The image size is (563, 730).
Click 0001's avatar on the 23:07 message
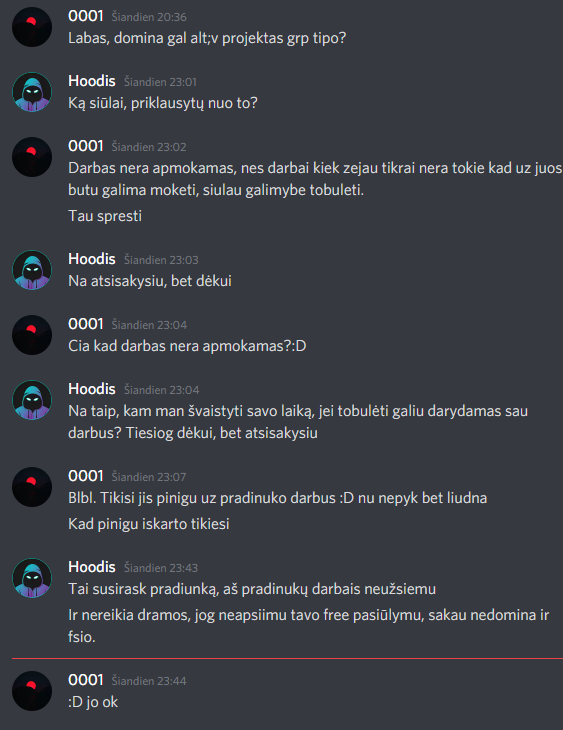(x=32, y=487)
